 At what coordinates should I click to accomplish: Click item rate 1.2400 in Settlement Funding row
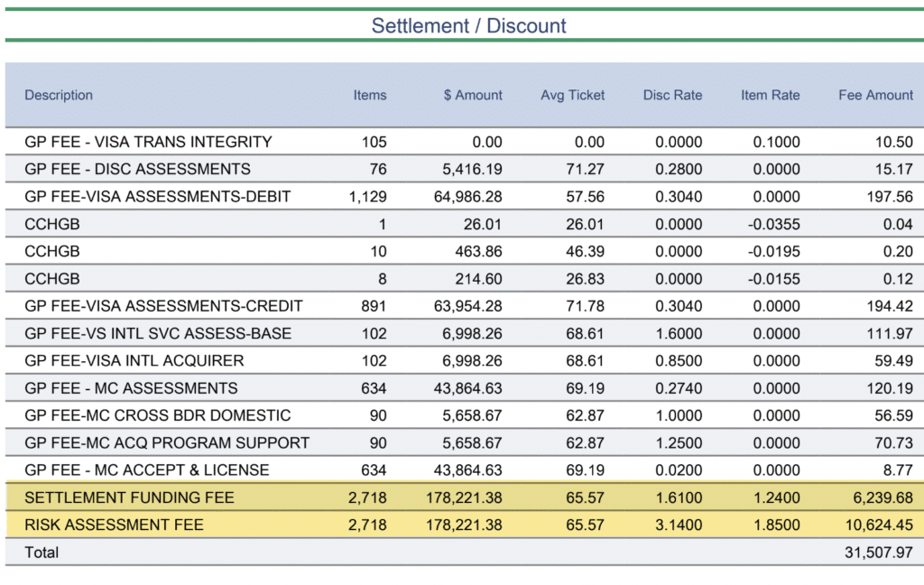(777, 497)
